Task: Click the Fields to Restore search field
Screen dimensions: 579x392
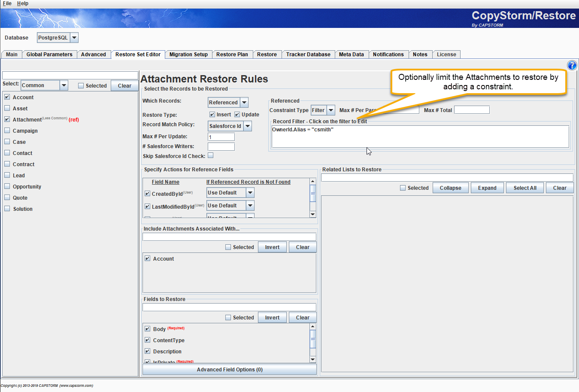Action: 229,307
